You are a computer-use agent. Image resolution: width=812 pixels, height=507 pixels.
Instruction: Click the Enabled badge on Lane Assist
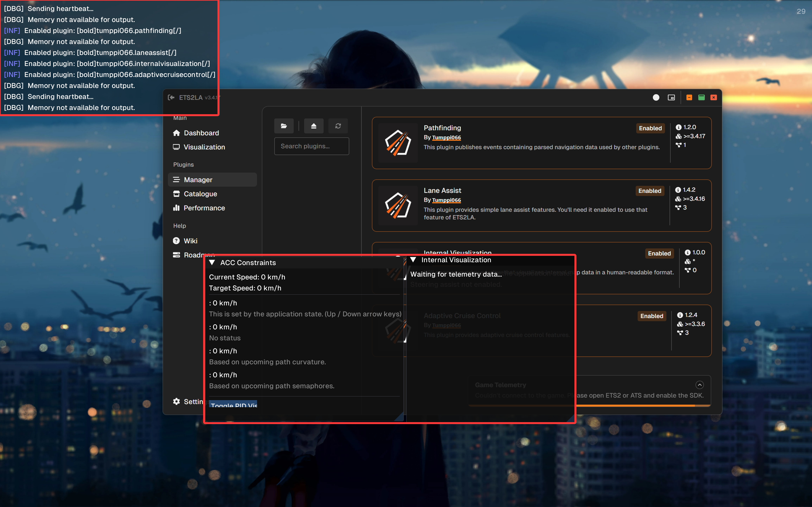[x=650, y=191]
